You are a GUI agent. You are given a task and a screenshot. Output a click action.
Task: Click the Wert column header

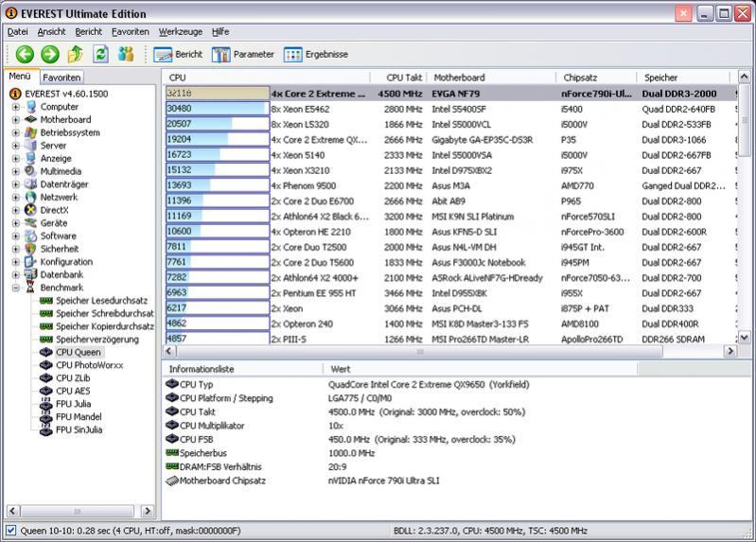click(481, 369)
